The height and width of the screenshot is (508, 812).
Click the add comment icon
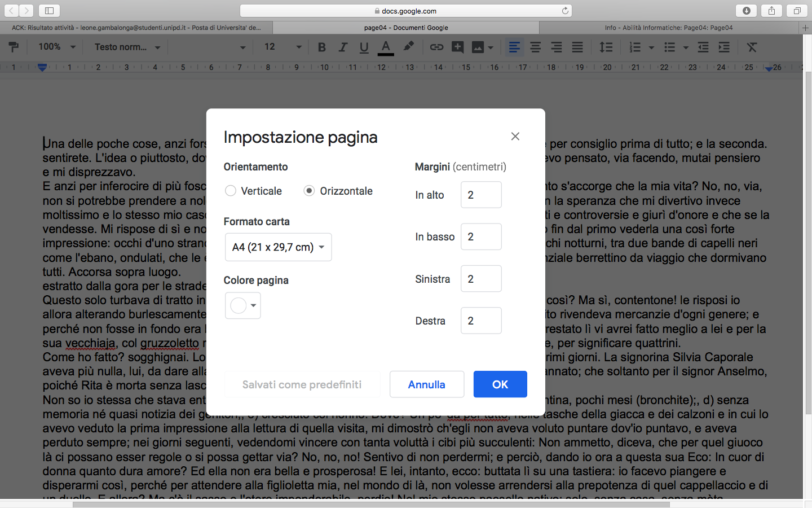coord(457,47)
